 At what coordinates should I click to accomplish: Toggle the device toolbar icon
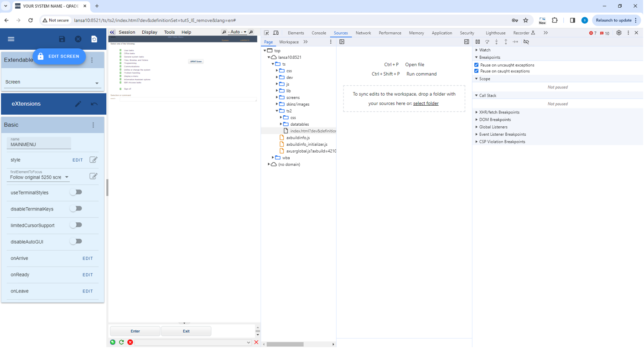pyautogui.click(x=276, y=33)
